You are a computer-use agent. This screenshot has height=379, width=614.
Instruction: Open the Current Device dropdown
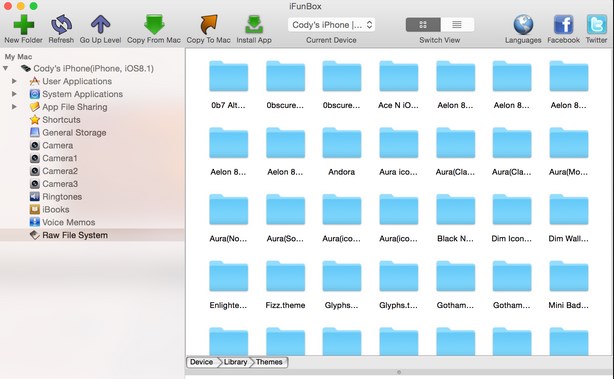pyautogui.click(x=331, y=25)
